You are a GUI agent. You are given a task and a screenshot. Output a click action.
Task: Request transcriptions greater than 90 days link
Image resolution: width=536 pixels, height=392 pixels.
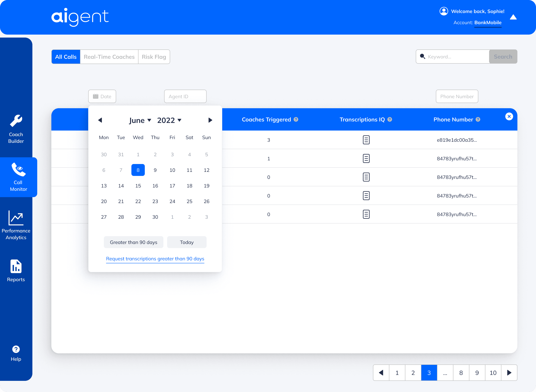coord(155,259)
